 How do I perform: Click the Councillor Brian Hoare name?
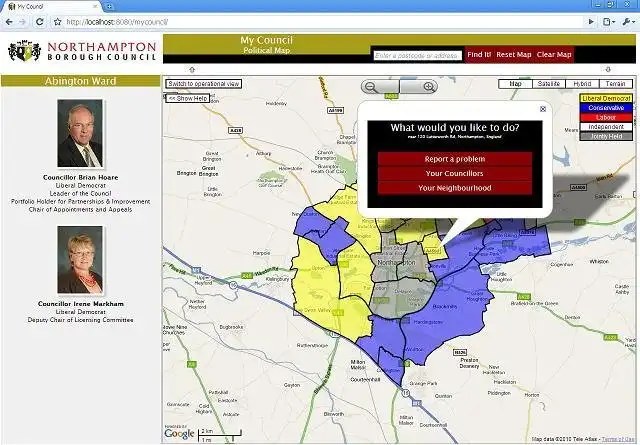[80, 177]
